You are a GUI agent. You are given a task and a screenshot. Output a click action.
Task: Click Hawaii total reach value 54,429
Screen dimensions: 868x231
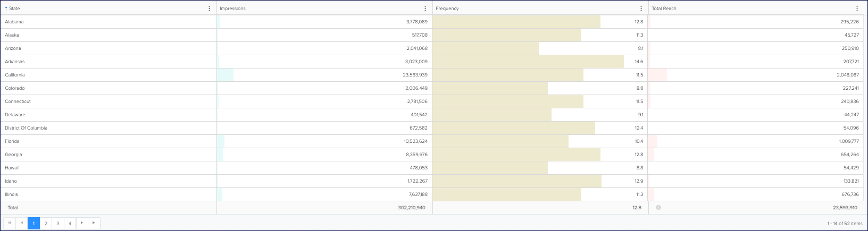(x=852, y=168)
